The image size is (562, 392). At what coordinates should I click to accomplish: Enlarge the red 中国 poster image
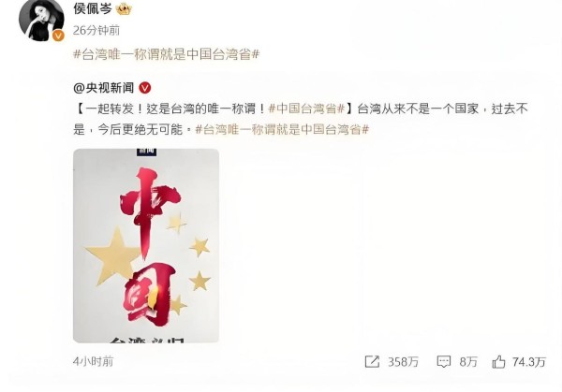coord(146,245)
